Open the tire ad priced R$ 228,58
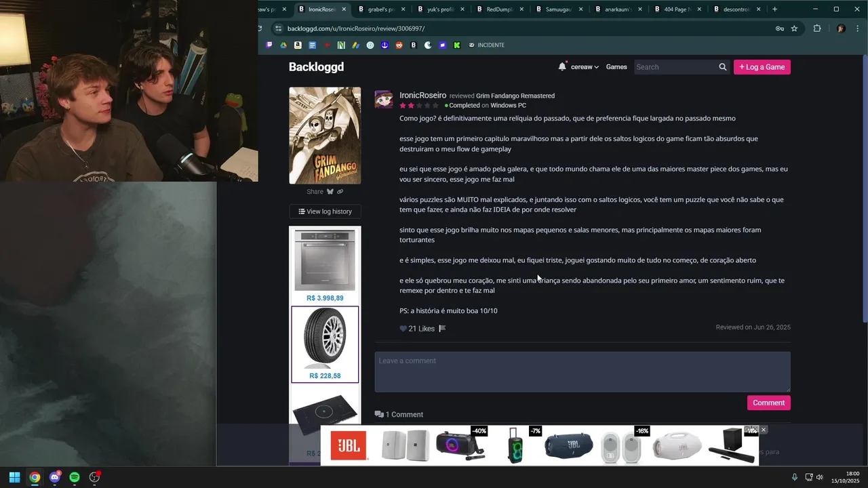Image resolution: width=868 pixels, height=488 pixels. click(x=325, y=344)
